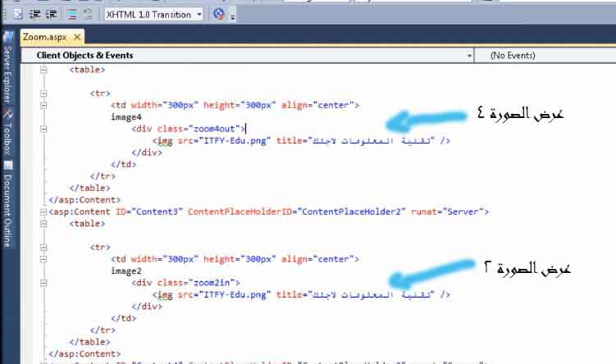Collapse the zoom4out div block

(x=43, y=129)
